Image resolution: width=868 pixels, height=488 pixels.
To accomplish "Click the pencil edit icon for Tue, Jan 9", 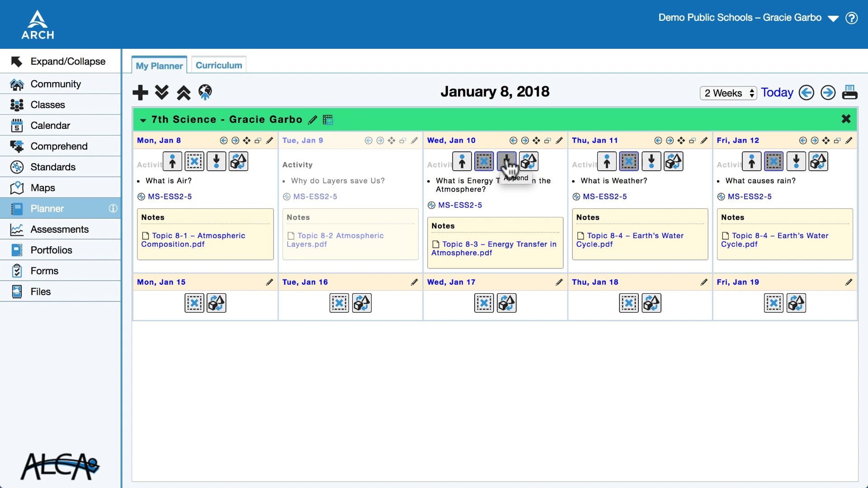I will (415, 141).
